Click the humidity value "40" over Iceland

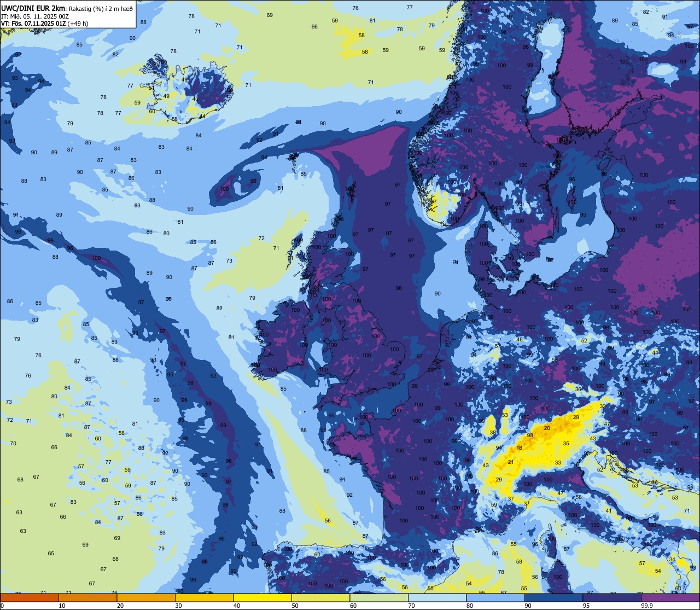(x=195, y=99)
